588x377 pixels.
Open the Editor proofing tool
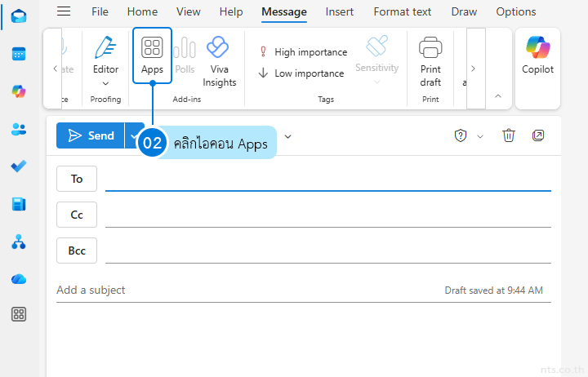105,55
